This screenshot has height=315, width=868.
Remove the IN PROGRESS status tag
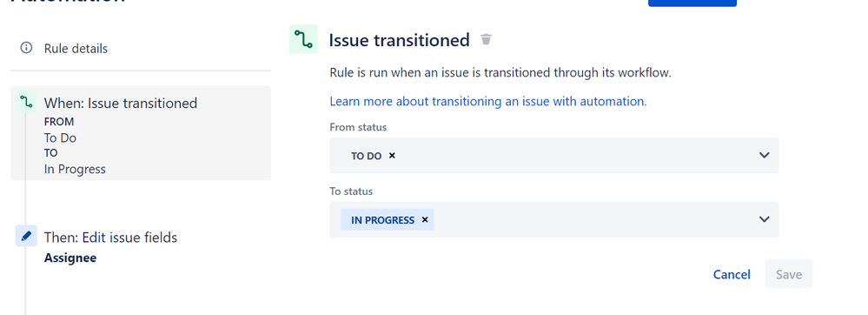tap(425, 219)
